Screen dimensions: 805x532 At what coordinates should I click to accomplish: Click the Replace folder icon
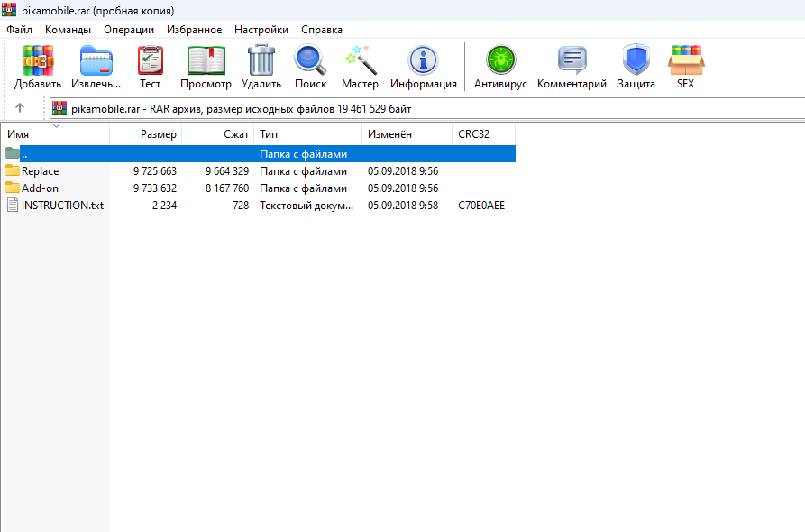tap(13, 170)
